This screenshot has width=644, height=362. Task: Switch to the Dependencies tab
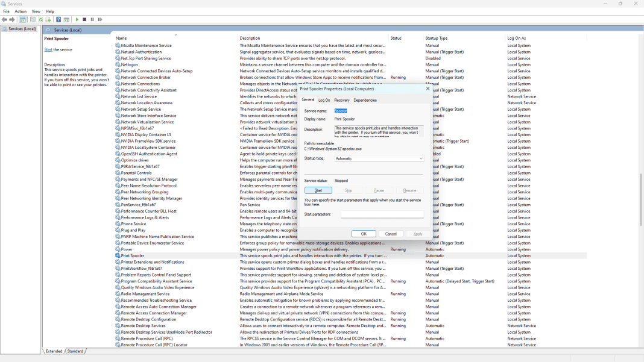367,99
